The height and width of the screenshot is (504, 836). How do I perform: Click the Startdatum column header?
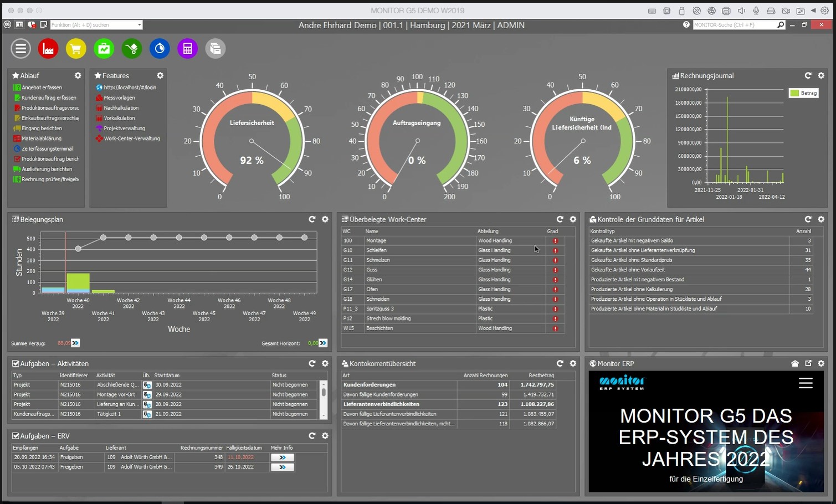167,376
